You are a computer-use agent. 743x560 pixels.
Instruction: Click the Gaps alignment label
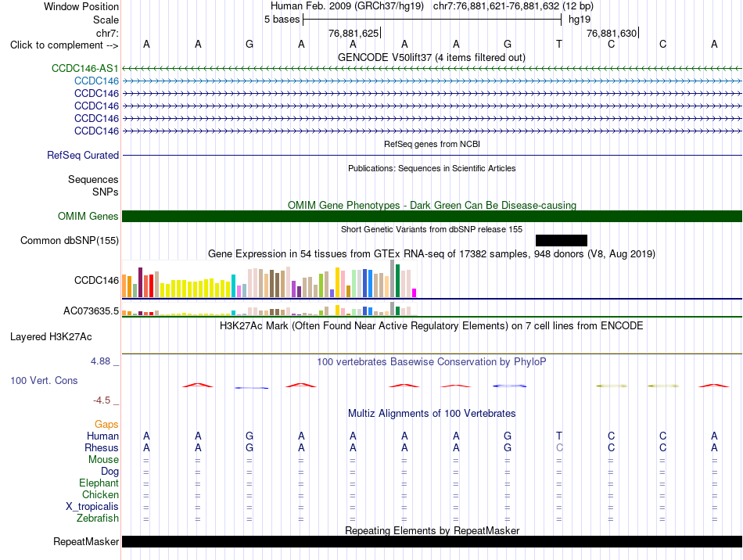point(106,425)
